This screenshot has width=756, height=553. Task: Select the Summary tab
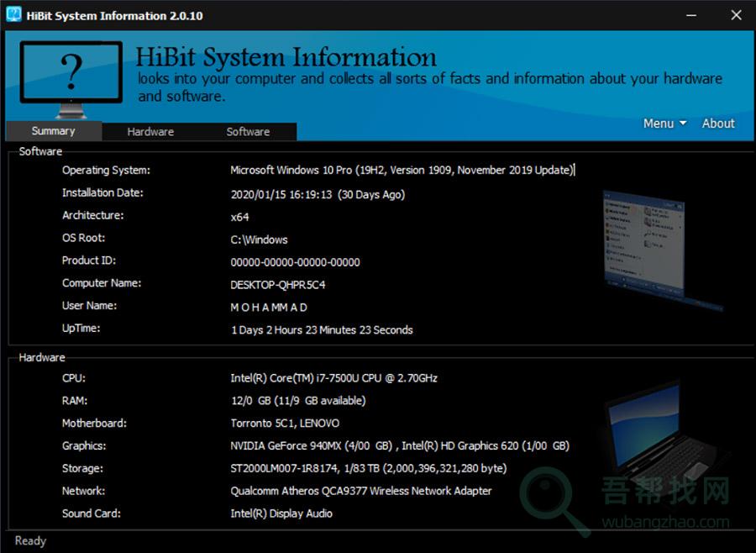52,131
